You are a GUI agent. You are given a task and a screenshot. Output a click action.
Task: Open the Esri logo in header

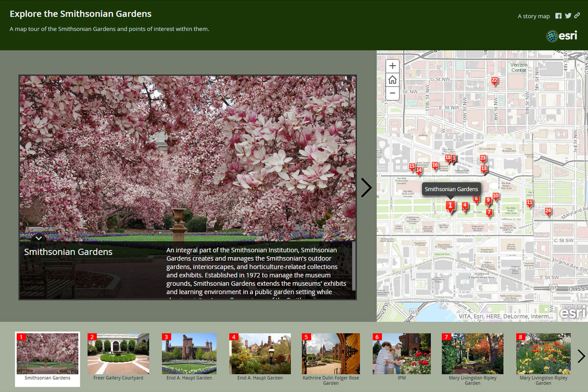click(562, 35)
